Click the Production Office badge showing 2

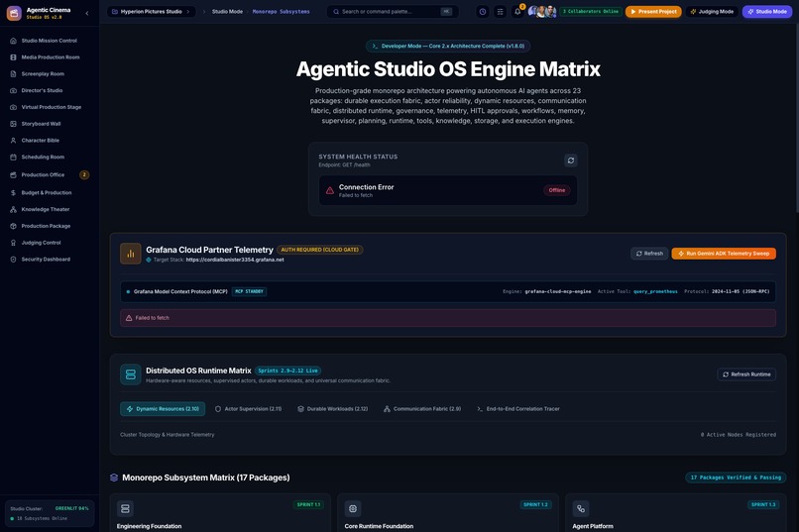pos(84,174)
